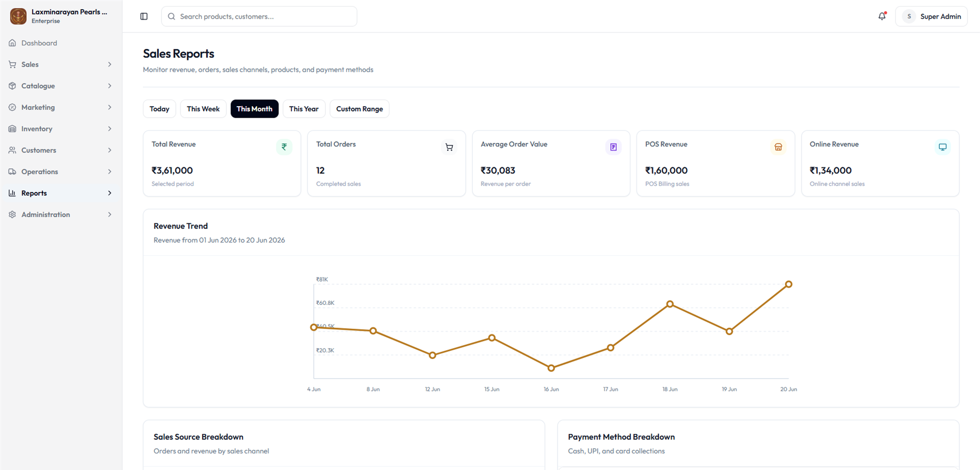
Task: Click the search magnifier icon
Action: click(172, 17)
